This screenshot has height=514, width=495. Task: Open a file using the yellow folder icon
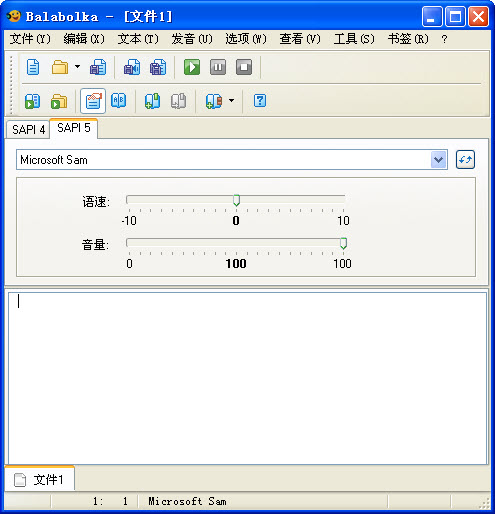pyautogui.click(x=60, y=67)
